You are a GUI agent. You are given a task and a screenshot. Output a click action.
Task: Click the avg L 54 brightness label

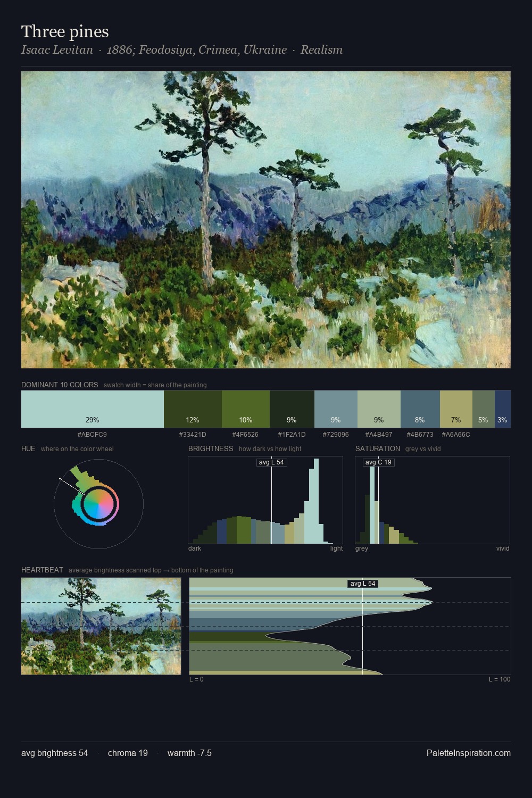(x=271, y=462)
